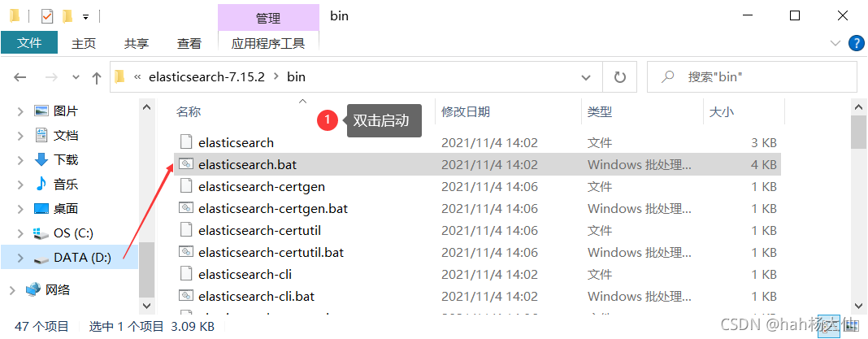The width and height of the screenshot is (868, 339).
Task: Click the elasticsearch-certutil file icon
Action: point(187,230)
